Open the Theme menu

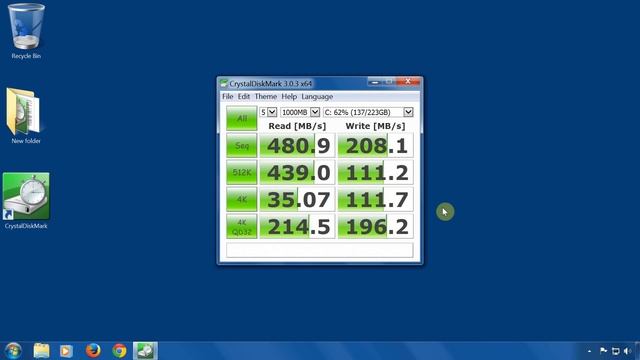coord(266,97)
